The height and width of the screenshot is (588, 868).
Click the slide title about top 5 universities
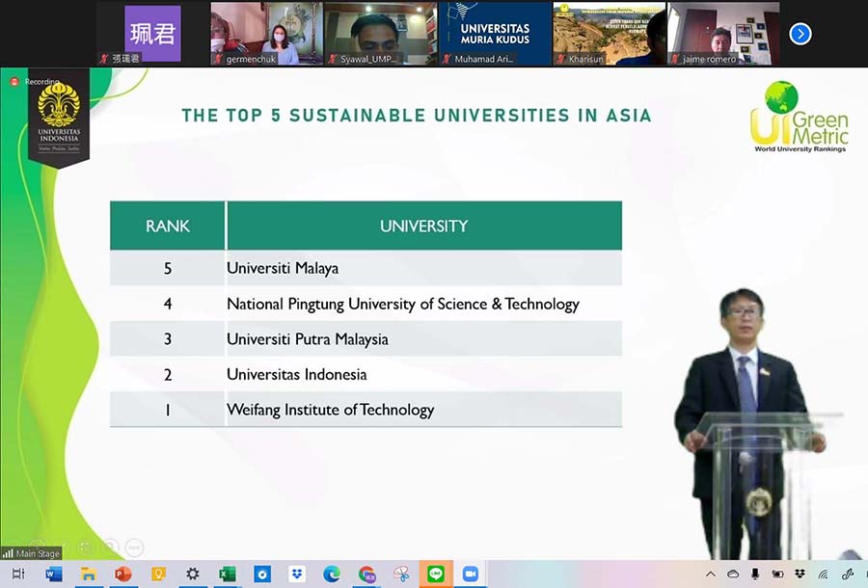[x=417, y=115]
